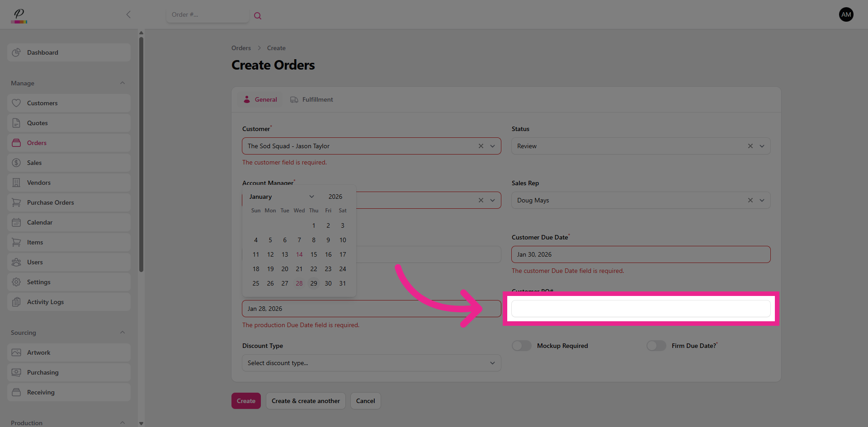This screenshot has height=427, width=868.
Task: Collapse sidebar with the back arrow icon
Action: 128,14
